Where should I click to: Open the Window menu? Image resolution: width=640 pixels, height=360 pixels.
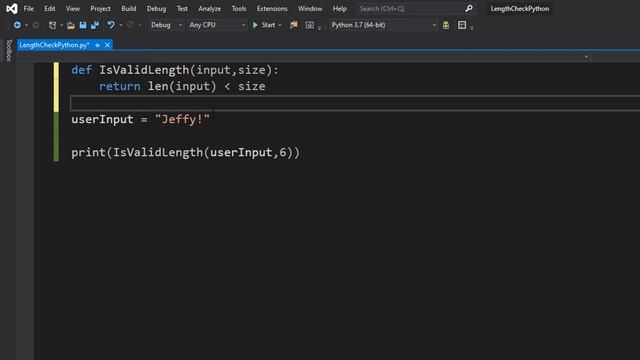coord(310,9)
